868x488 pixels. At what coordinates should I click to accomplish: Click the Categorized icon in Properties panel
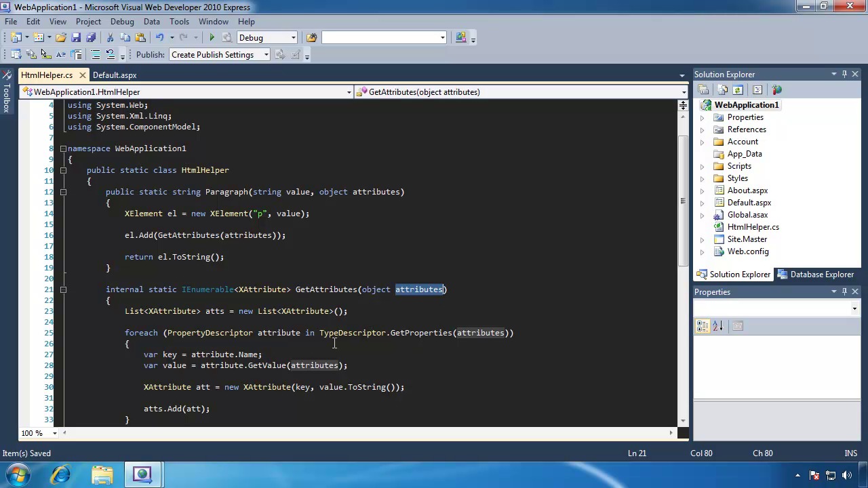703,326
